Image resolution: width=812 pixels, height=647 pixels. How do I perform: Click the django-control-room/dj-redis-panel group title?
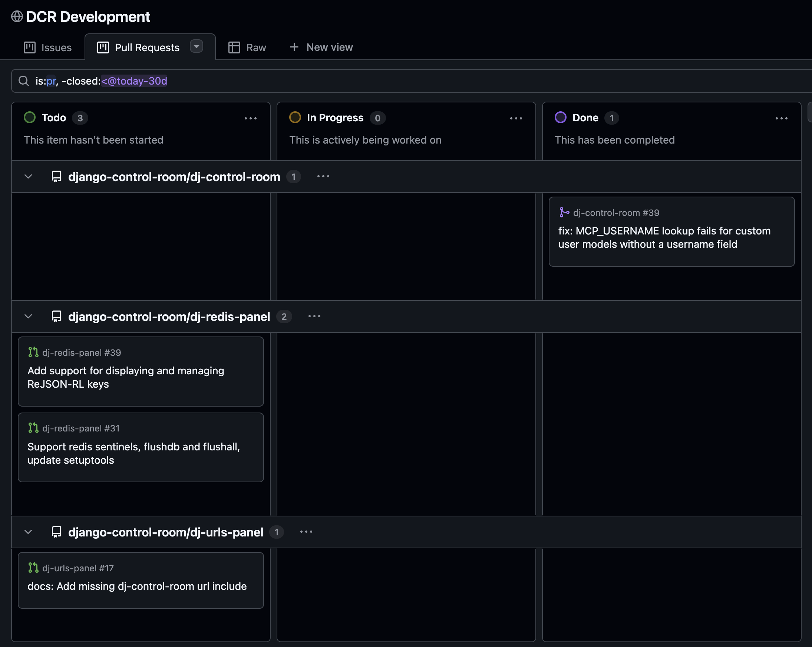tap(169, 316)
